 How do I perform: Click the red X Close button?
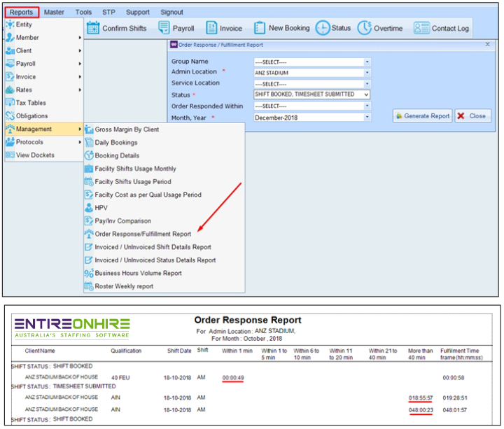[x=472, y=115]
